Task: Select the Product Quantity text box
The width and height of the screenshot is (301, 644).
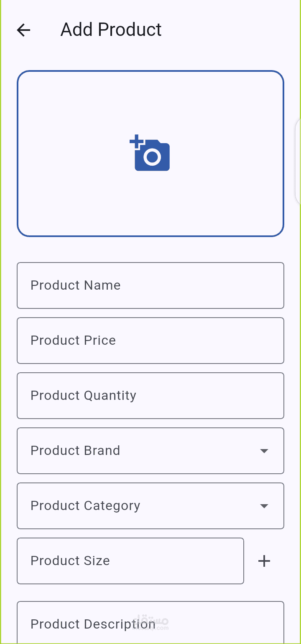Action: pos(150,396)
